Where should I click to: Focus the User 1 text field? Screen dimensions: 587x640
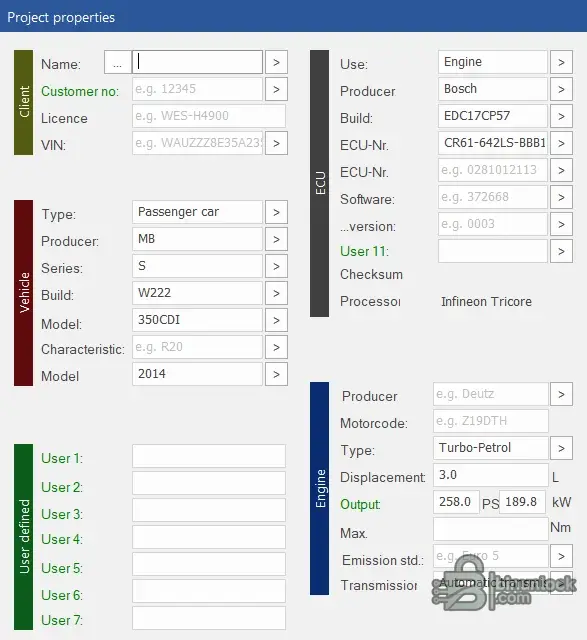point(209,456)
